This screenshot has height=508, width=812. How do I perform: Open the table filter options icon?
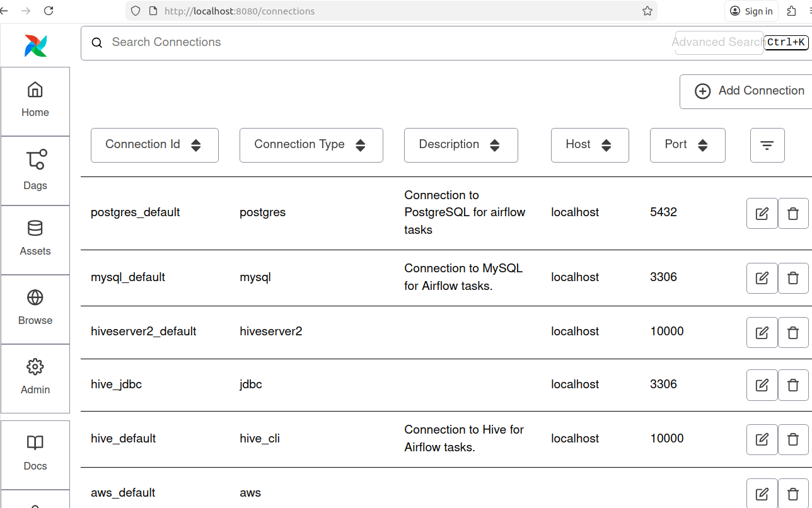tap(767, 146)
